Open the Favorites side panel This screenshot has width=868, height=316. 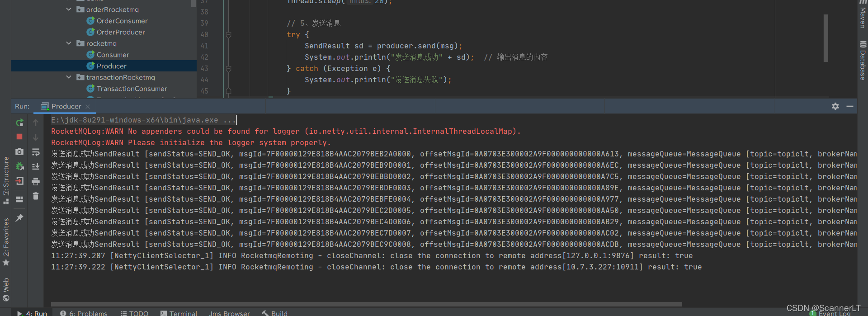click(6, 242)
